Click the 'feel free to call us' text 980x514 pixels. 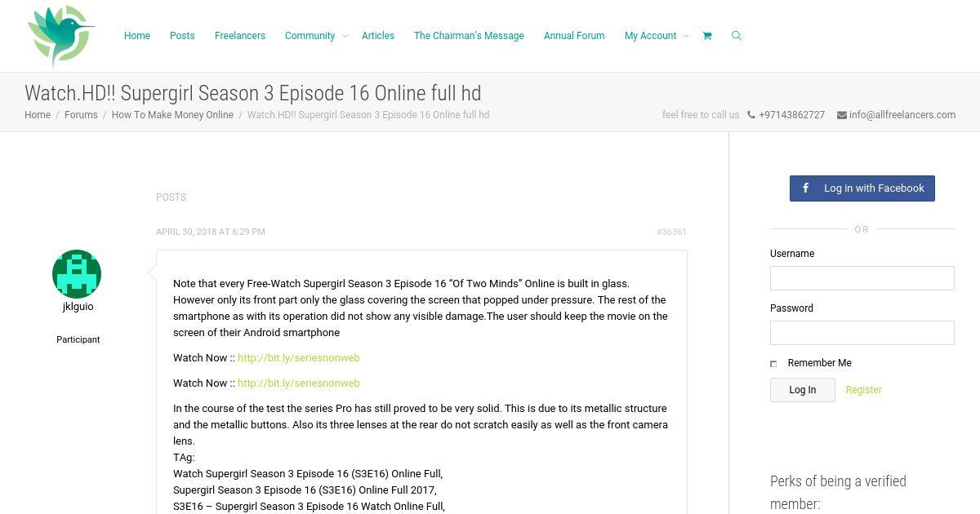click(x=701, y=115)
